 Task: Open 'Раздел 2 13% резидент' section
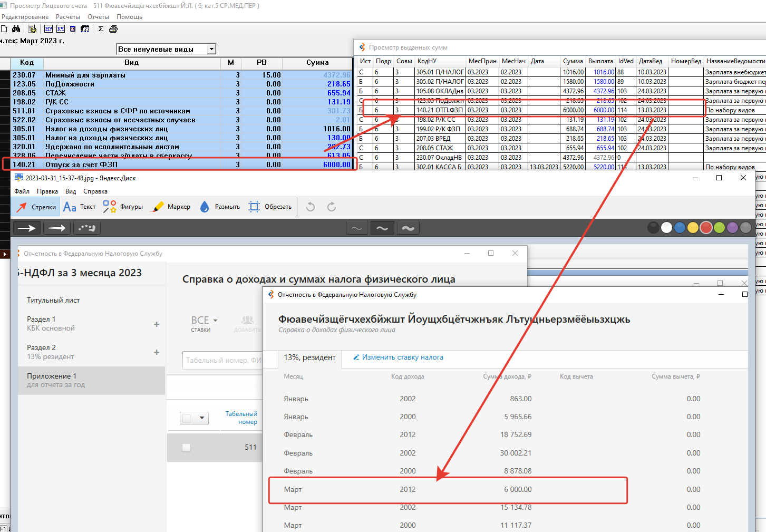91,352
